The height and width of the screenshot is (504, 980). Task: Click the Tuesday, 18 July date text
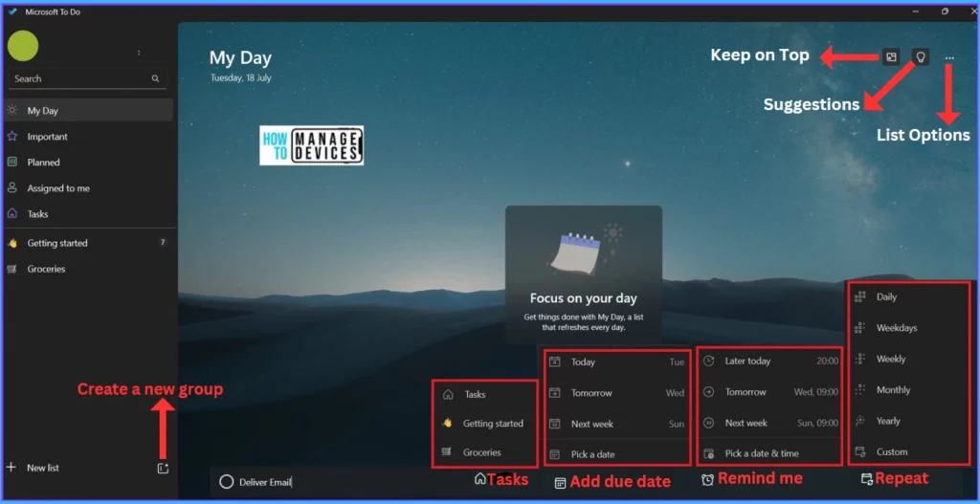240,78
